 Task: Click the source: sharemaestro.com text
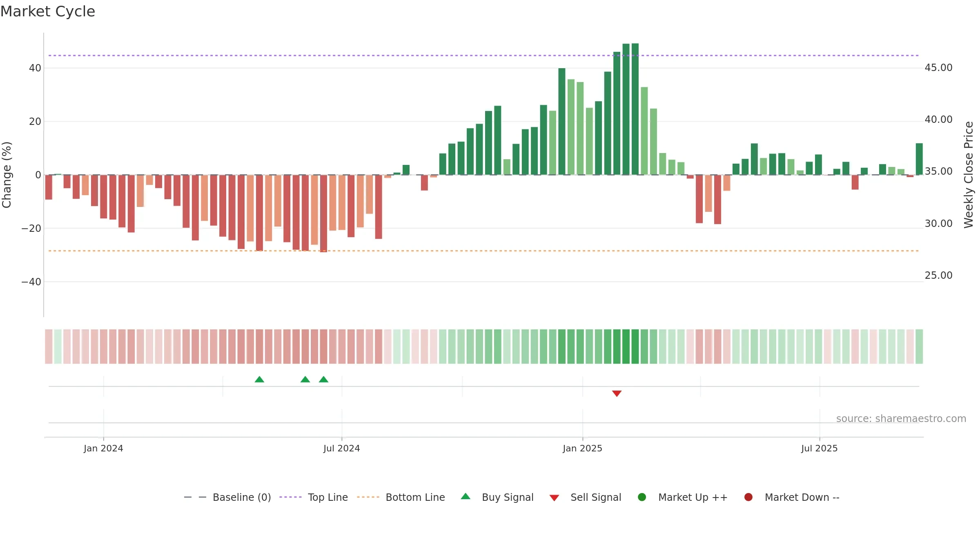coord(901,418)
